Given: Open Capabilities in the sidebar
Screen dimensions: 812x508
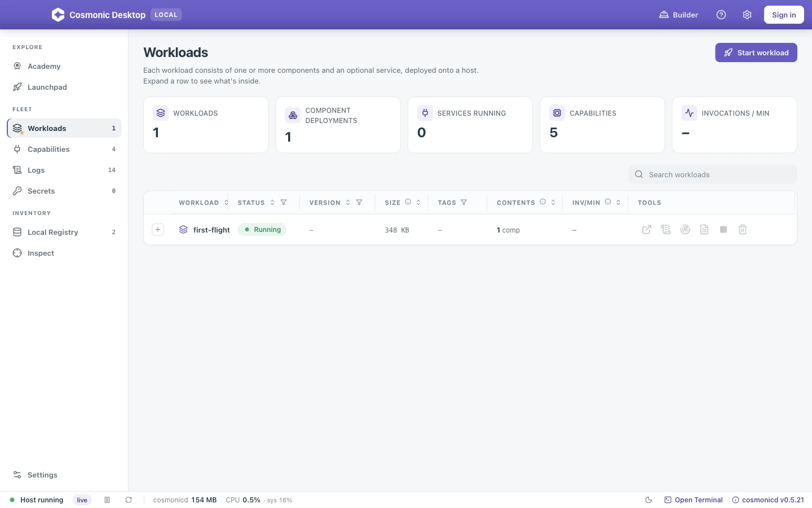Looking at the screenshot, I should (64, 149).
